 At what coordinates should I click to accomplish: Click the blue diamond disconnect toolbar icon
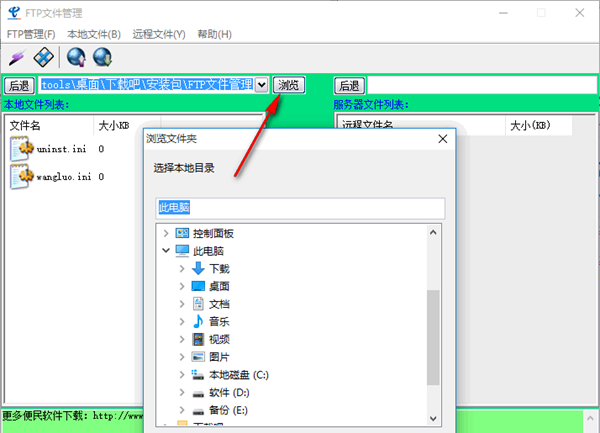click(x=43, y=57)
